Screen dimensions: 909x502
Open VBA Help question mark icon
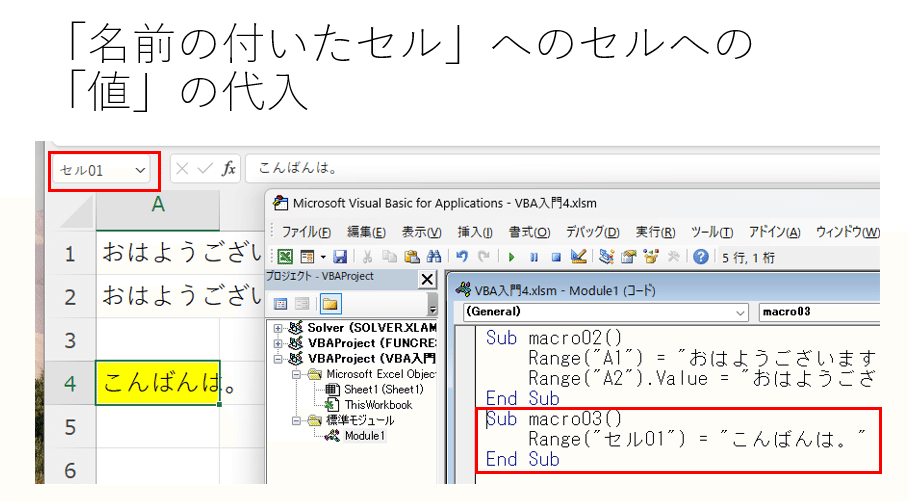[701, 257]
